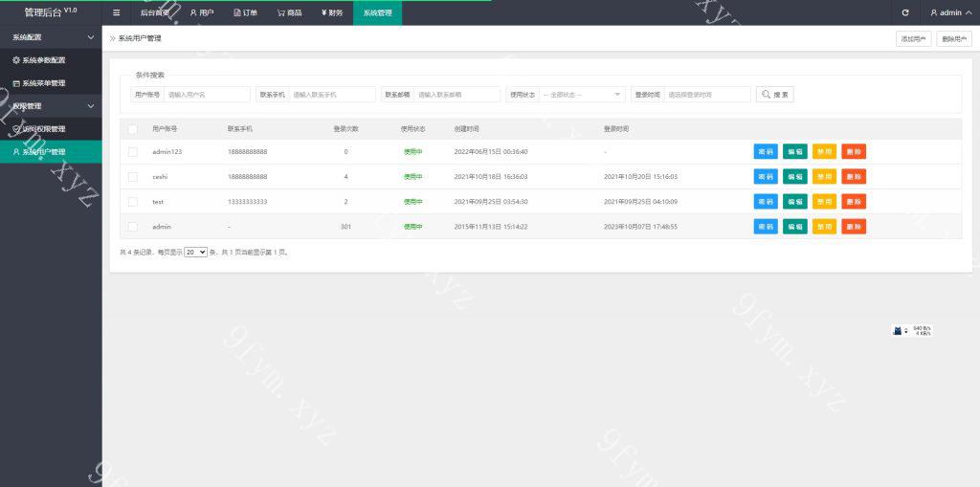This screenshot has height=487, width=980.
Task: Click 密码 button for admin123
Action: 766,151
